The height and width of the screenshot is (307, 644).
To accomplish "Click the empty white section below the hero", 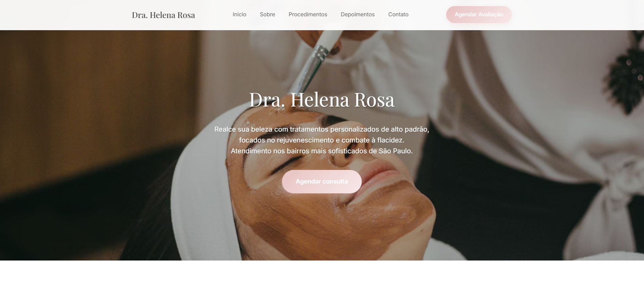I will tap(322, 284).
